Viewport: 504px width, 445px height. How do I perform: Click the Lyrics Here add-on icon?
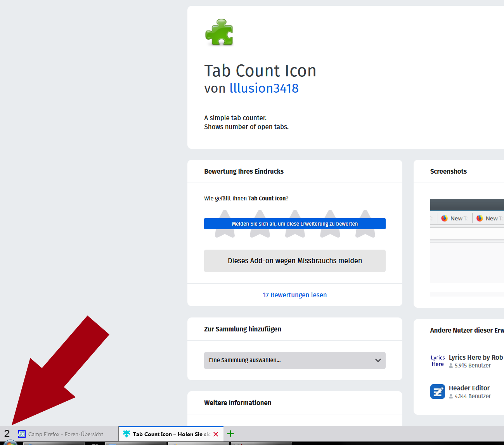point(438,361)
